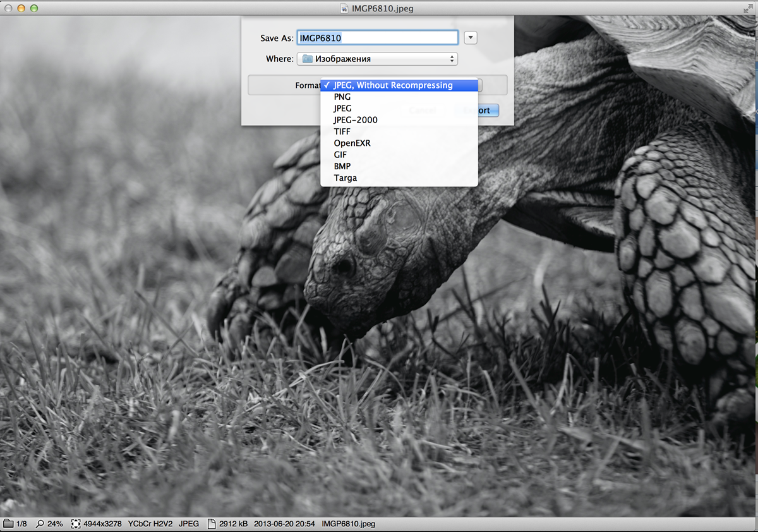The width and height of the screenshot is (758, 532).
Task: Click the magnifier zoom icon at 24%
Action: (40, 524)
